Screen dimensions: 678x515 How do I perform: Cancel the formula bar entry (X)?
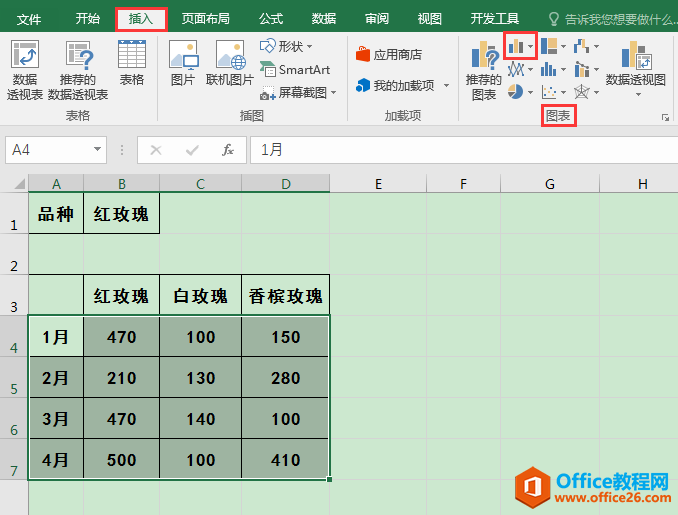point(156,150)
